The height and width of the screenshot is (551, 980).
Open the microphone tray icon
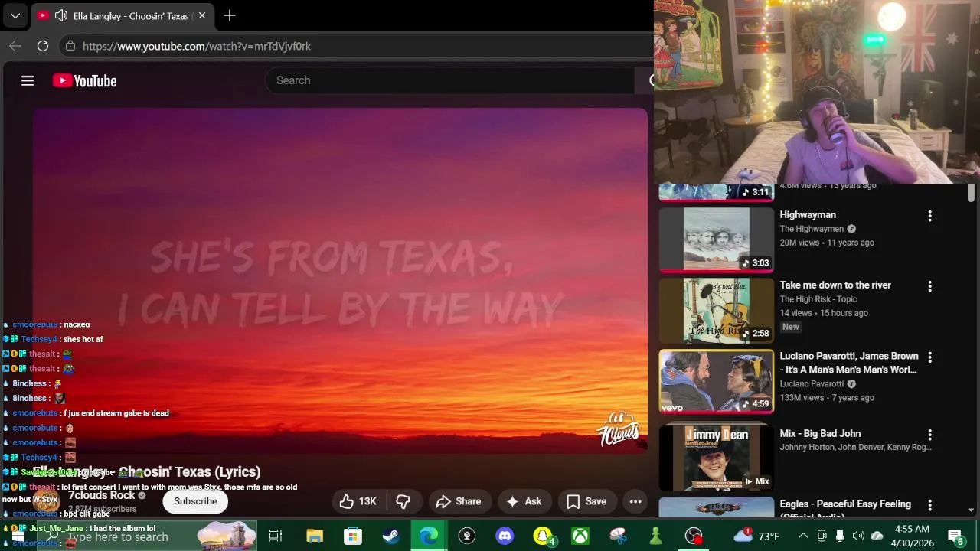coord(840,536)
